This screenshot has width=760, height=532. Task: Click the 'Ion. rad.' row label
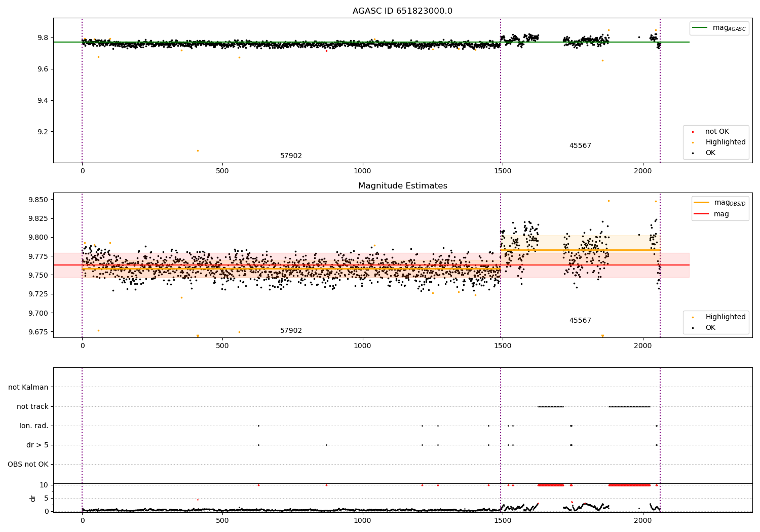34,426
